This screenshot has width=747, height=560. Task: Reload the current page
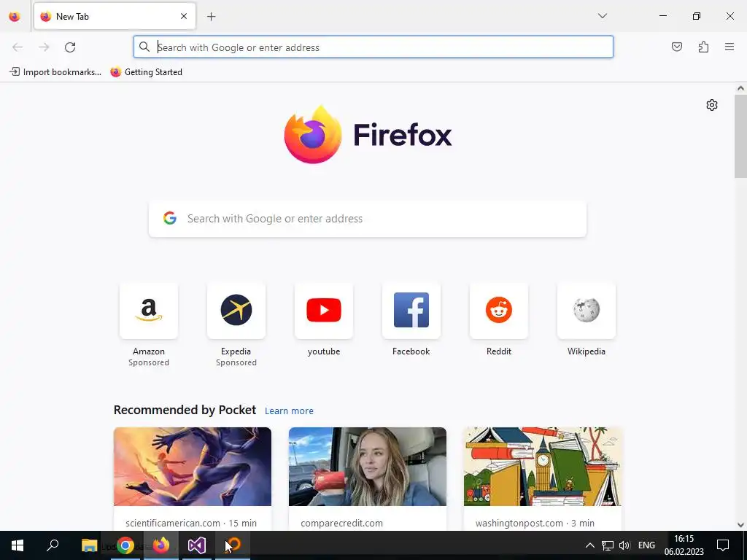click(70, 47)
